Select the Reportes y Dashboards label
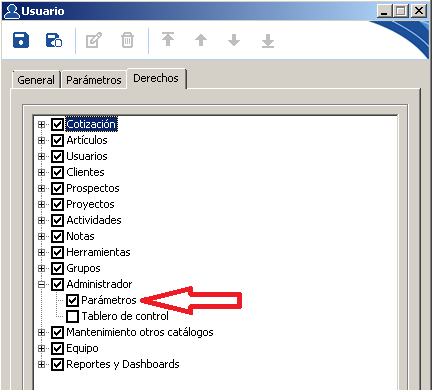This screenshot has height=390, width=432. 123,364
